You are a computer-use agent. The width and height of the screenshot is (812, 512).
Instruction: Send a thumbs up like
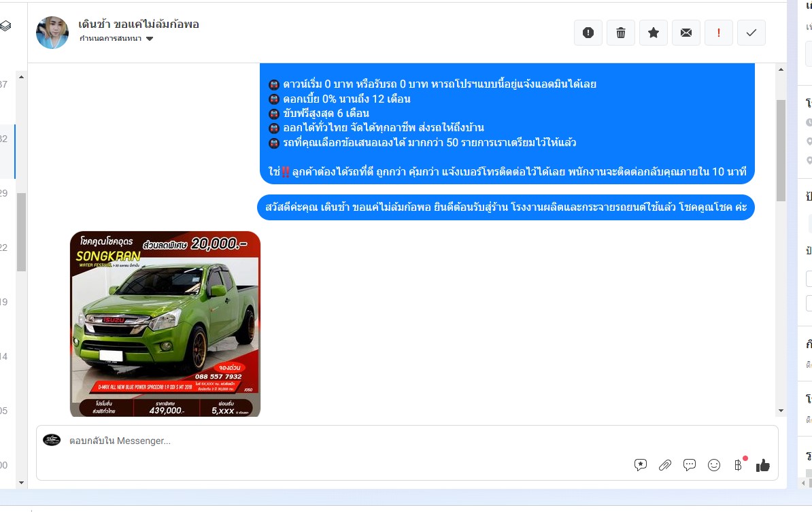763,465
